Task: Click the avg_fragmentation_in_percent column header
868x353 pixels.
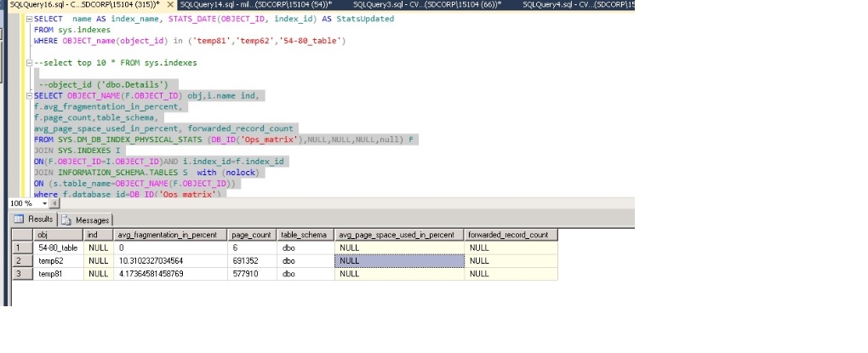Action: pos(170,235)
